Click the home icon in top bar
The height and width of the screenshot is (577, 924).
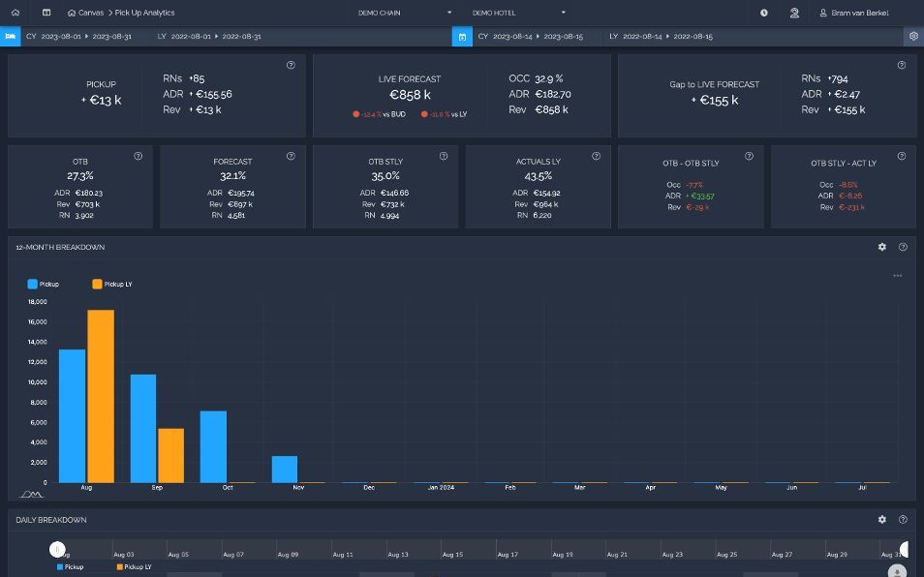tap(15, 13)
